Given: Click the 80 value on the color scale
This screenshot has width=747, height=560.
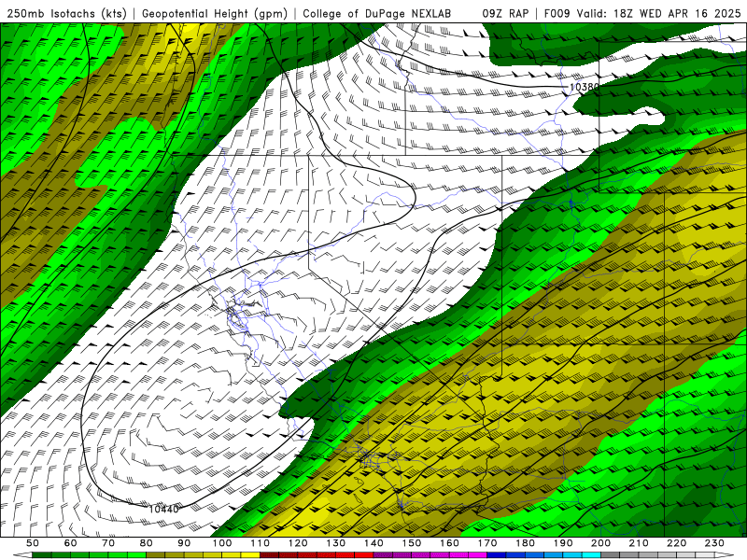Looking at the screenshot, I should (x=146, y=543).
